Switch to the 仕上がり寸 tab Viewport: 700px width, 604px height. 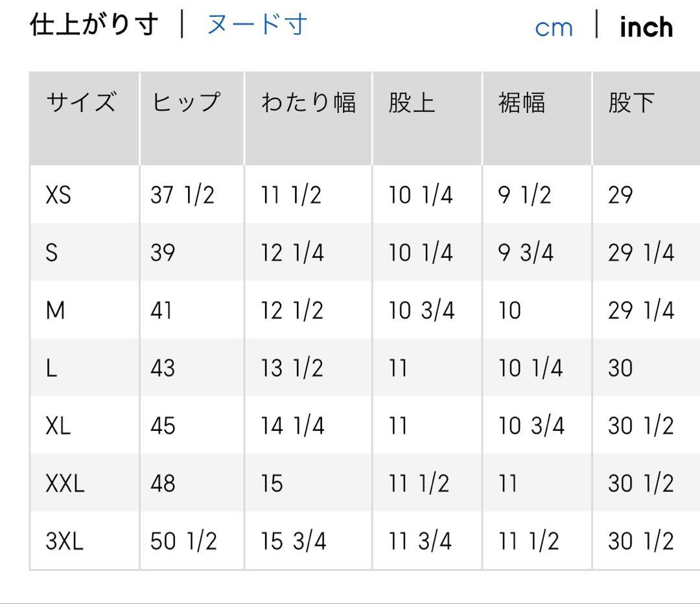coord(94,25)
